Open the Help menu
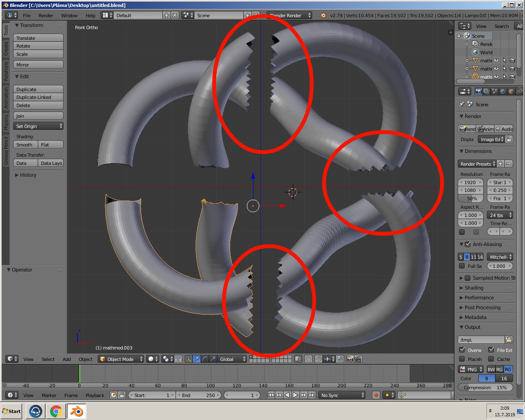 (x=90, y=16)
